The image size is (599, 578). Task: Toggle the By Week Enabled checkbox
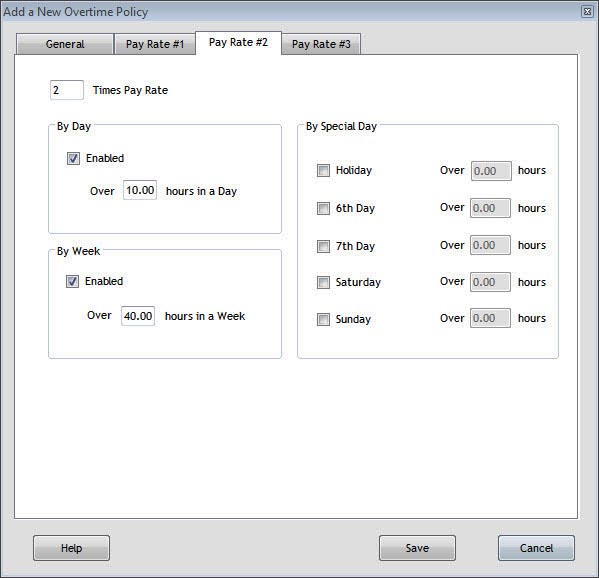(72, 282)
